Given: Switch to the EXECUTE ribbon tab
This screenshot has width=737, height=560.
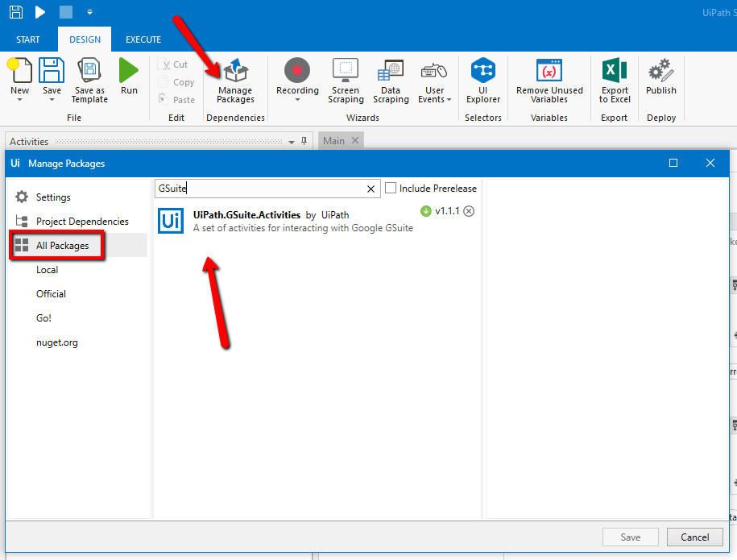Looking at the screenshot, I should pyautogui.click(x=143, y=39).
